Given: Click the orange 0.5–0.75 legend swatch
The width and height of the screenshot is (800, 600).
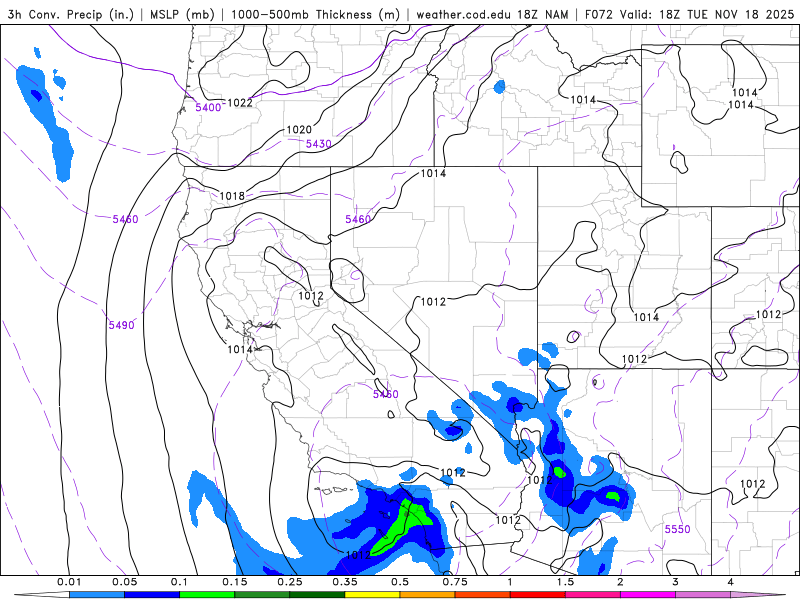Looking at the screenshot, I should 428,595.
